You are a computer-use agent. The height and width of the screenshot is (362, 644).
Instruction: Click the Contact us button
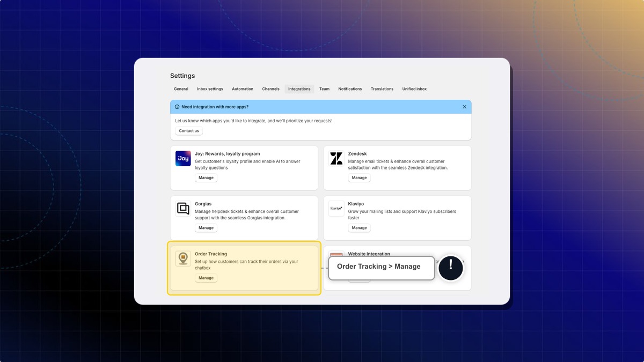point(189,131)
